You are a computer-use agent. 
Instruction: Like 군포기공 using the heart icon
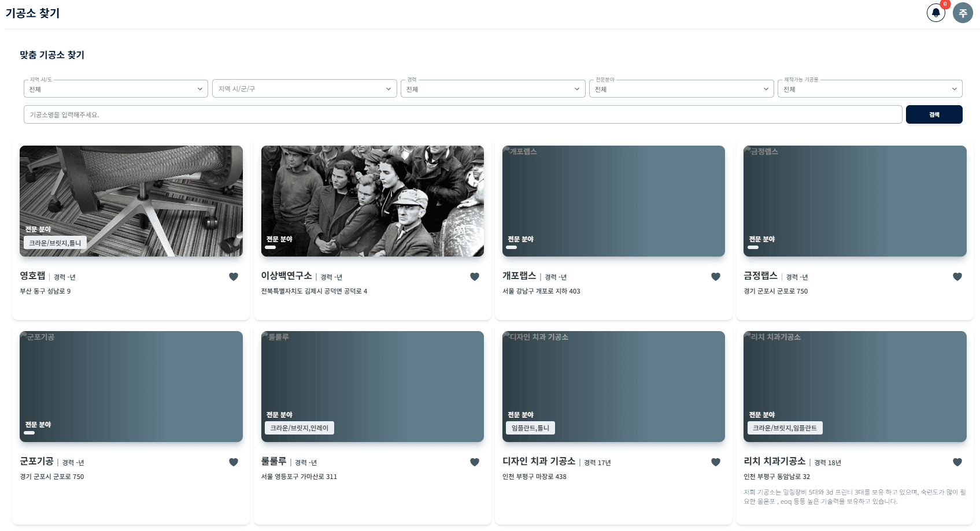click(x=234, y=462)
